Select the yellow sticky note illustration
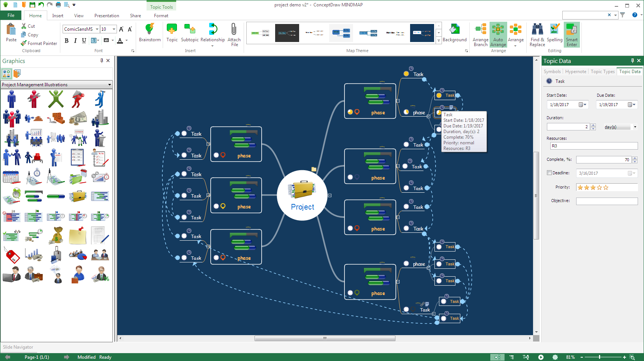 coord(78,235)
